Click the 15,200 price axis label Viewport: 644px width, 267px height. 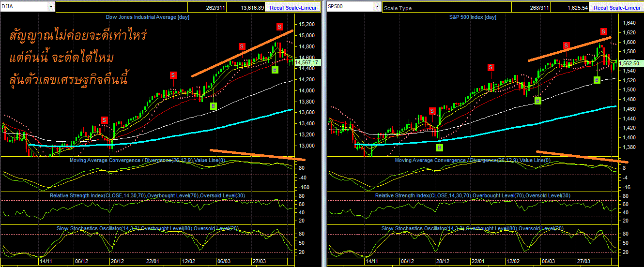[x=308, y=24]
